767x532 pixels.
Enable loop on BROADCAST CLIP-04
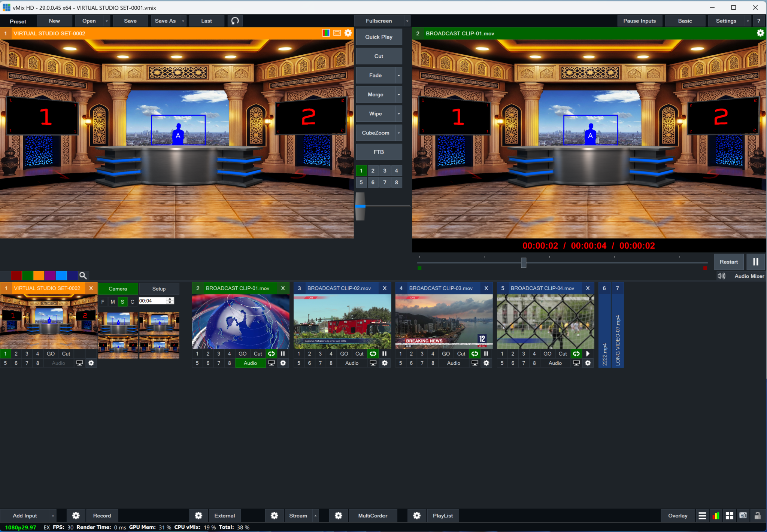(576, 353)
